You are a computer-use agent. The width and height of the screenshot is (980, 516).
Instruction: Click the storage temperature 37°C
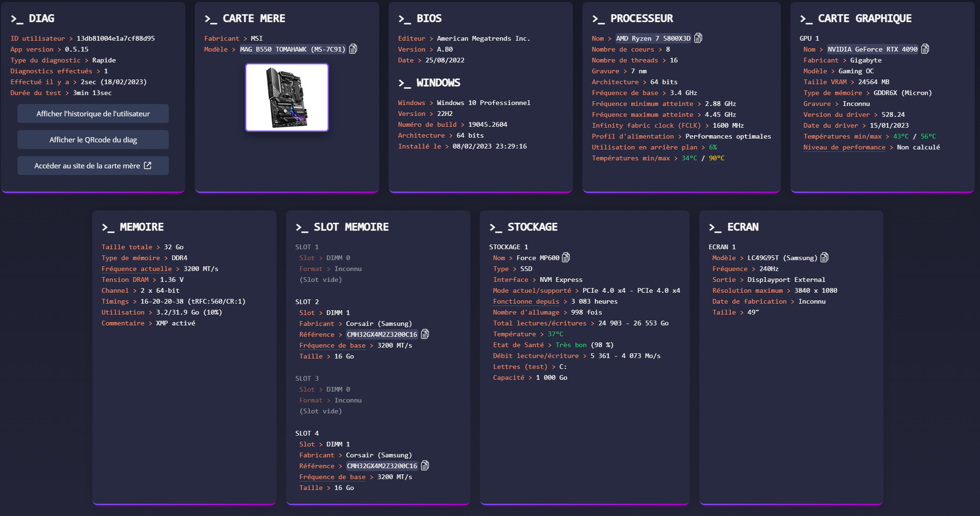point(555,334)
